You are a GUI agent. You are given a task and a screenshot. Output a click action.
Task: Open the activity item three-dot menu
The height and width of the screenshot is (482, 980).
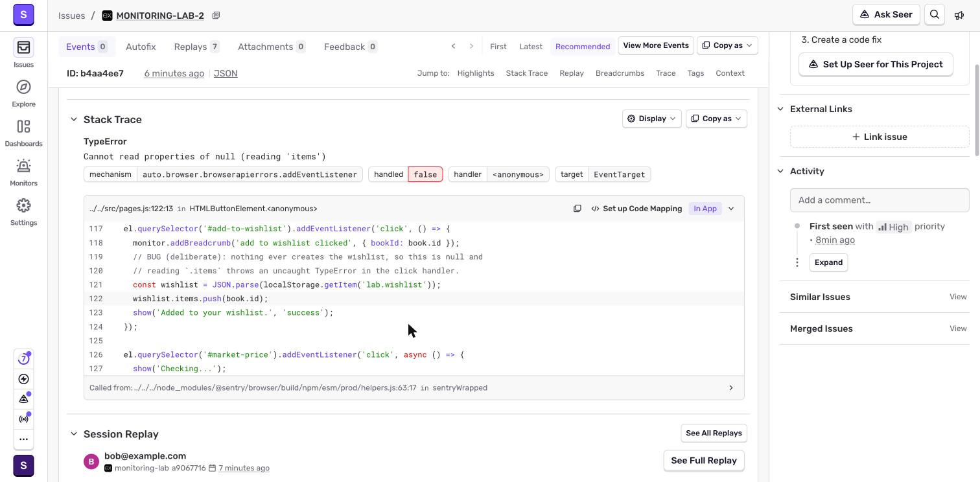[x=797, y=262]
